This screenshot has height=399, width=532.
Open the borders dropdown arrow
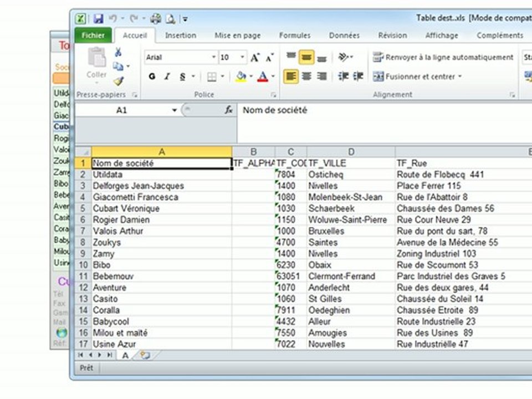click(x=222, y=76)
